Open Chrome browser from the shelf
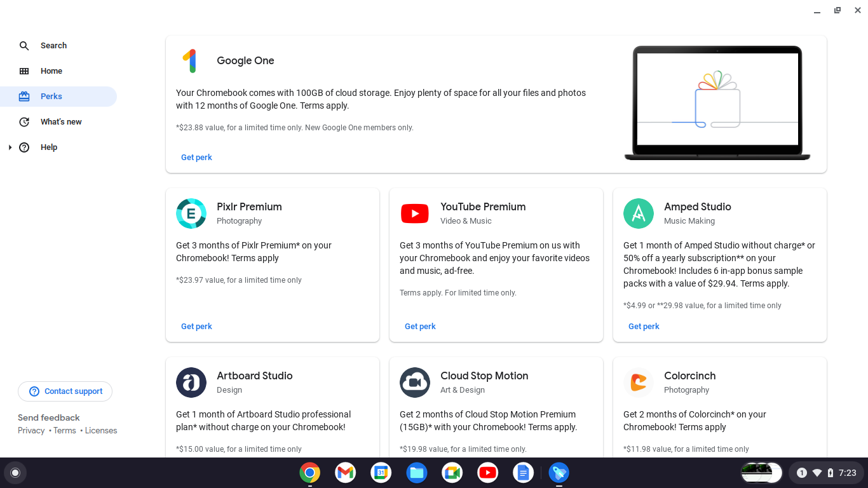868x488 pixels. point(310,473)
